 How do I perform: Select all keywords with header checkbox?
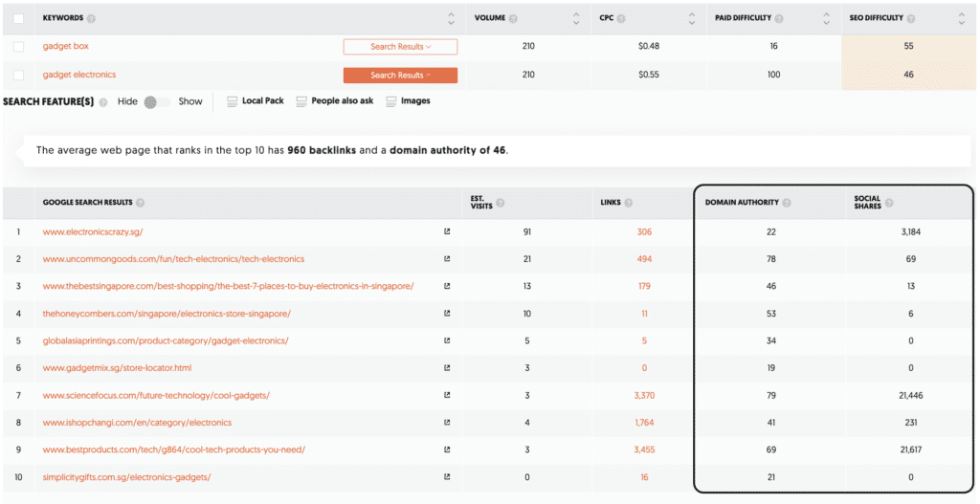point(19,18)
